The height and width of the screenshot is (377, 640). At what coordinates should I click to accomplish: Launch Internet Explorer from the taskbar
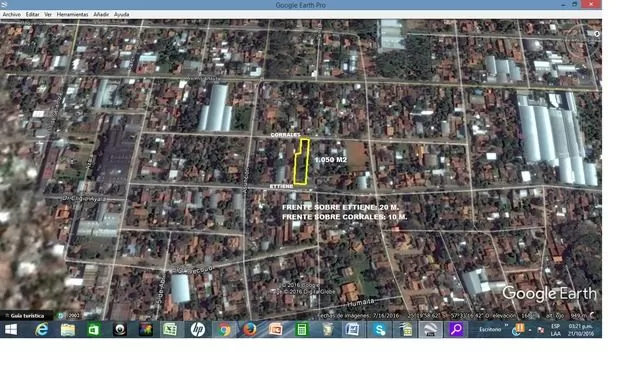[x=41, y=329]
